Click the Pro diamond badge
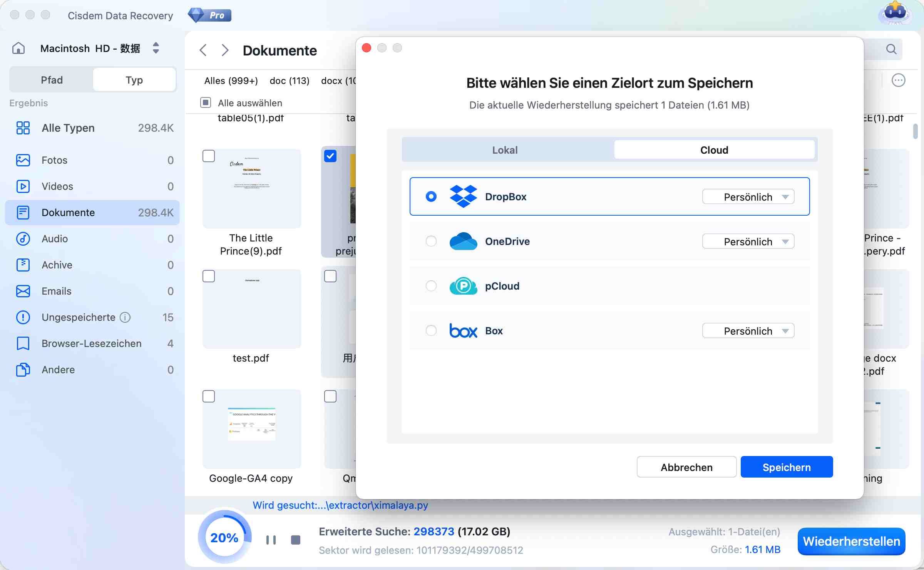The width and height of the screenshot is (924, 570). (210, 15)
